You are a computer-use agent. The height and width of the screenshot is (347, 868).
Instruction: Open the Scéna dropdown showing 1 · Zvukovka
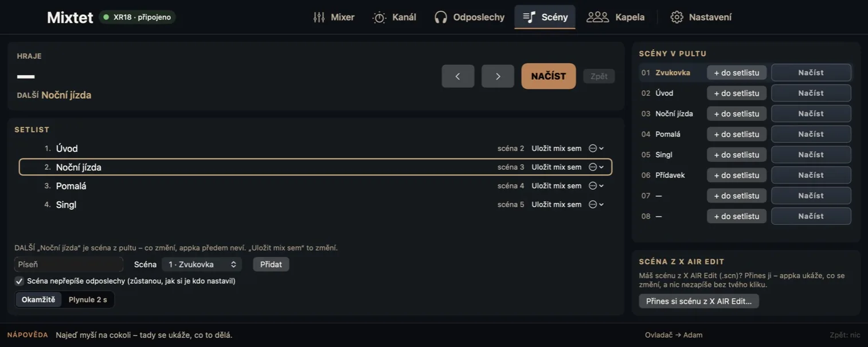click(202, 264)
